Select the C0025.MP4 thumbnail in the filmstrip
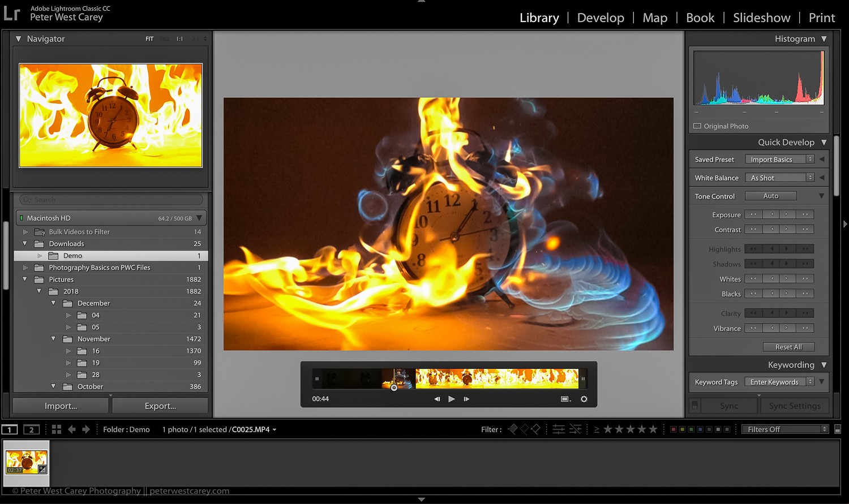849x504 pixels. (26, 461)
